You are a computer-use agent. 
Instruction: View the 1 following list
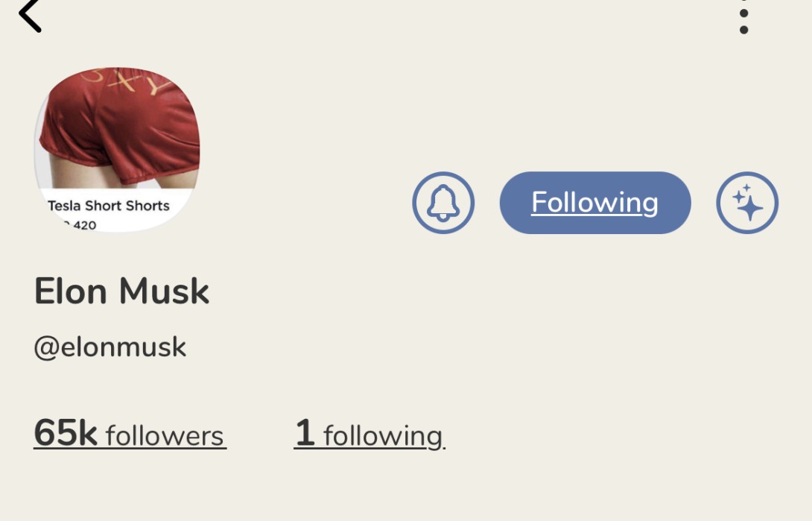coord(369,435)
